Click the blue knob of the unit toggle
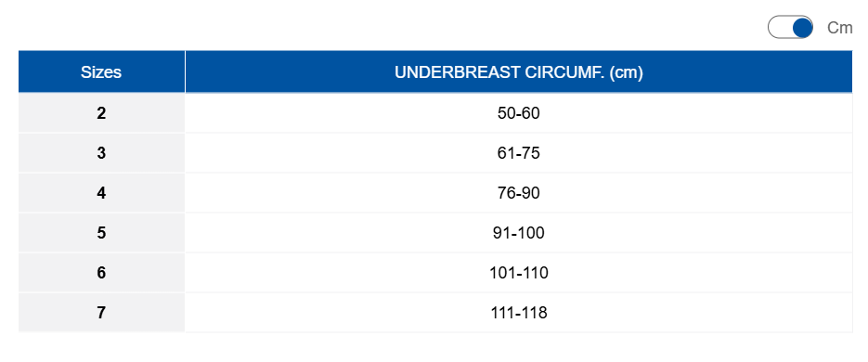868x362 pixels. [802, 28]
